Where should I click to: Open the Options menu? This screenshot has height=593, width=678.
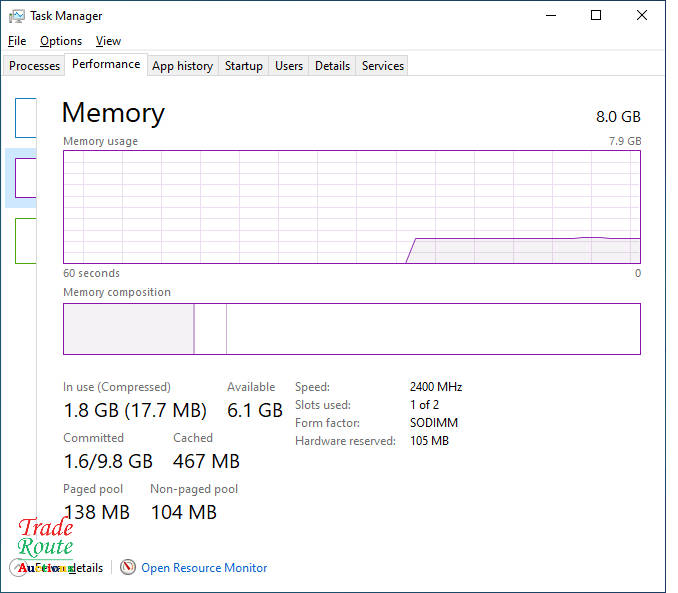tap(61, 41)
